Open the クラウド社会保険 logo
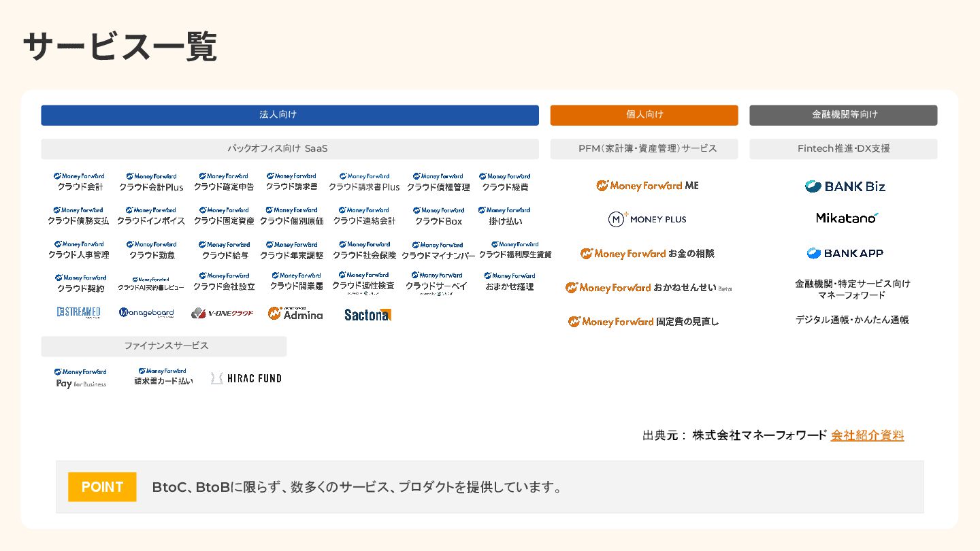This screenshot has height=551, width=980. [x=364, y=250]
